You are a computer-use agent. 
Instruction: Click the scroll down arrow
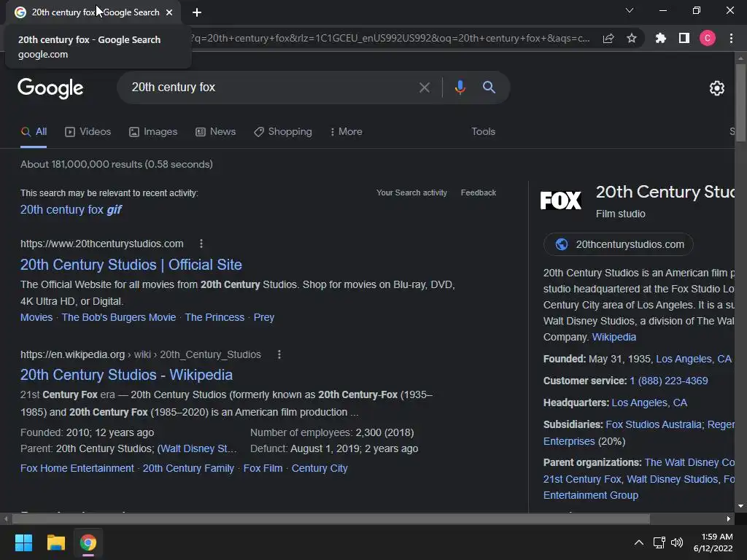coord(740,506)
